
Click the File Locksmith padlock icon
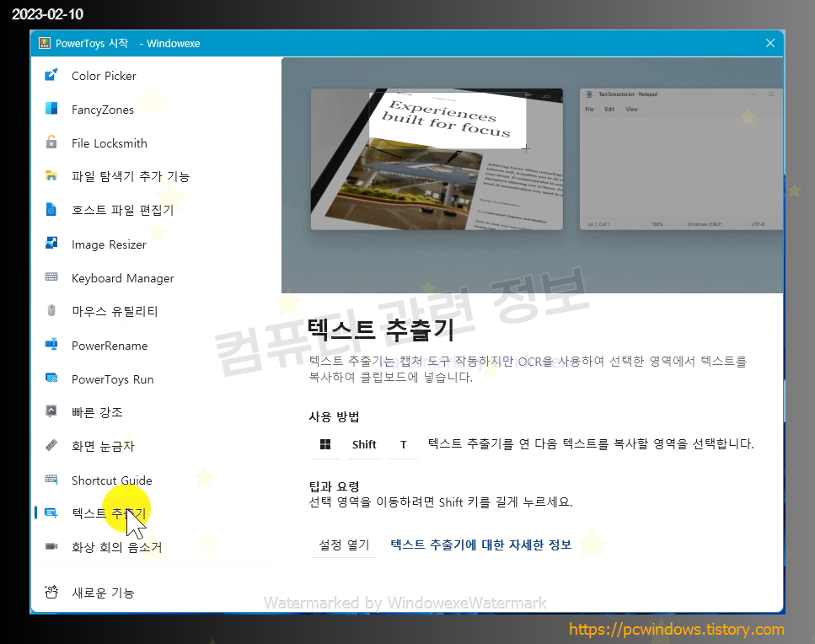(x=51, y=142)
